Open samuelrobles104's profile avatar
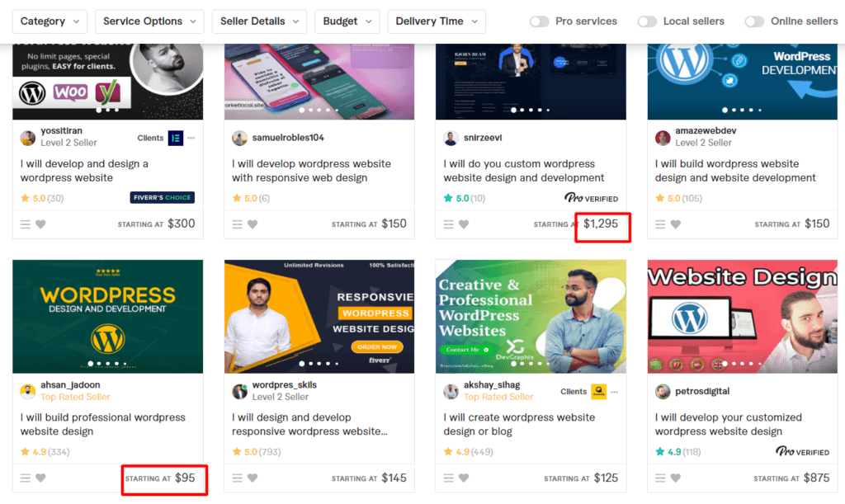This screenshot has width=845, height=504. pos(240,138)
